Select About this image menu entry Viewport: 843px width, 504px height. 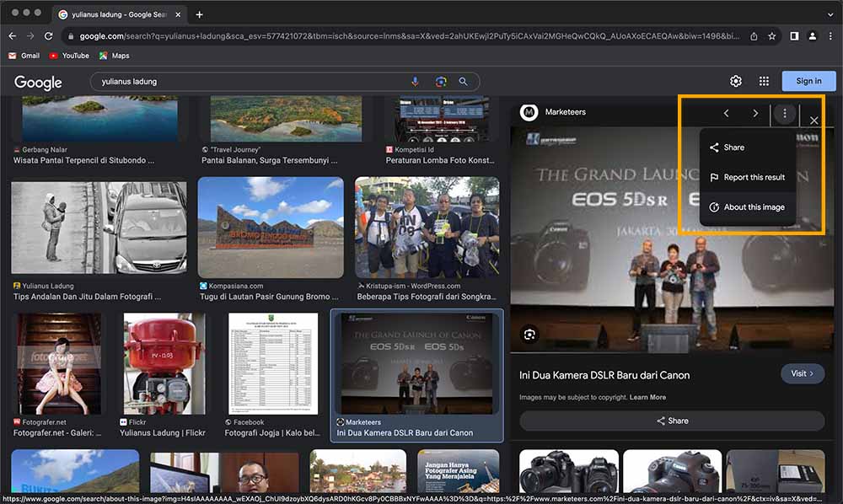754,207
